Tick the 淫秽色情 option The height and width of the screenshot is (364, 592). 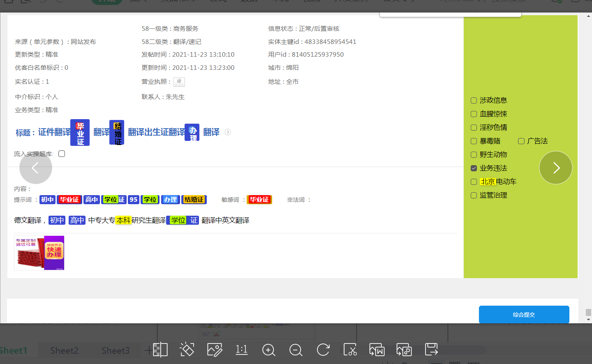point(474,127)
